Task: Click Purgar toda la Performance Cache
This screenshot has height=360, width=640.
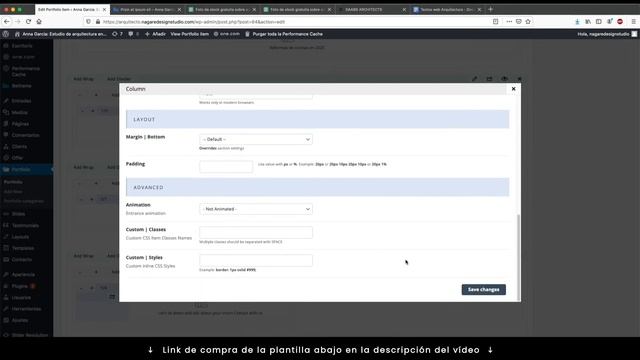Action: coord(284,34)
